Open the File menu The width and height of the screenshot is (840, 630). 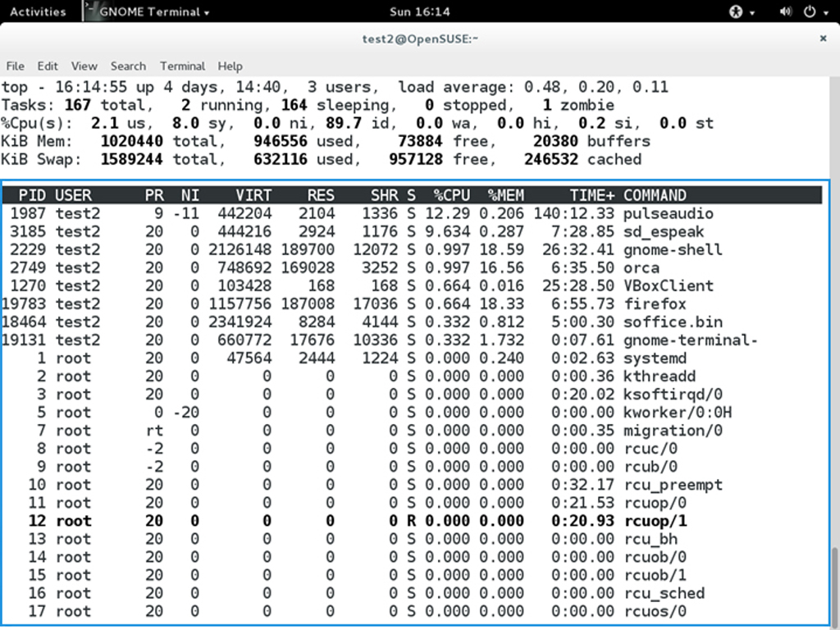point(16,66)
